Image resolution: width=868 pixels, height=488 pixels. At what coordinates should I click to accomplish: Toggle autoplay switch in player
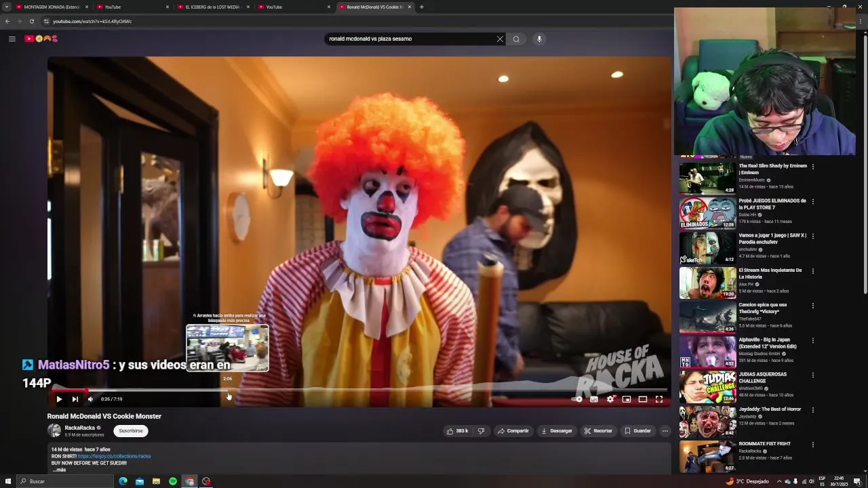[578, 399]
